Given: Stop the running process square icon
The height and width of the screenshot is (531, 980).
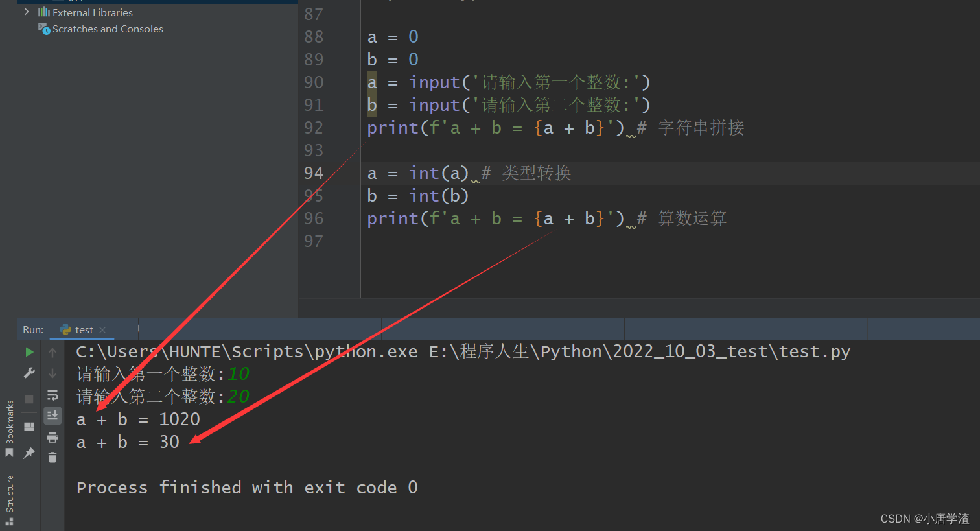Looking at the screenshot, I should coord(29,399).
